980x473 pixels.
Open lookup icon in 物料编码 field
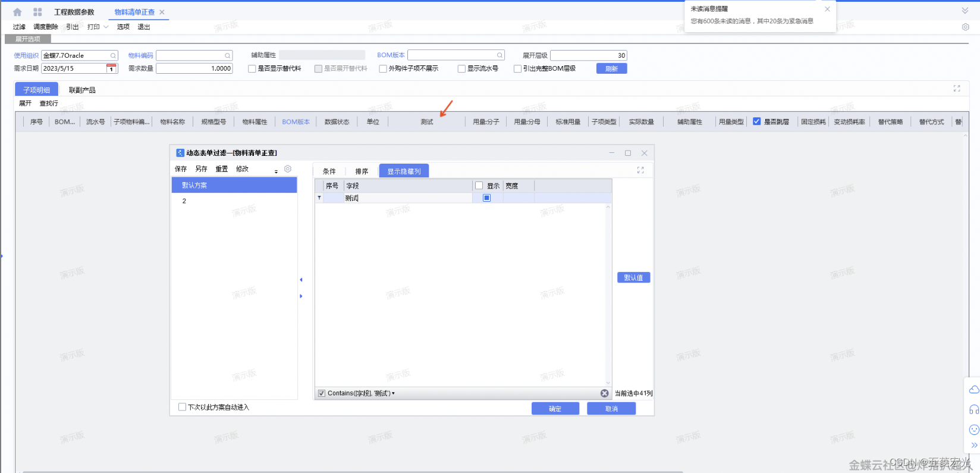[x=227, y=56]
